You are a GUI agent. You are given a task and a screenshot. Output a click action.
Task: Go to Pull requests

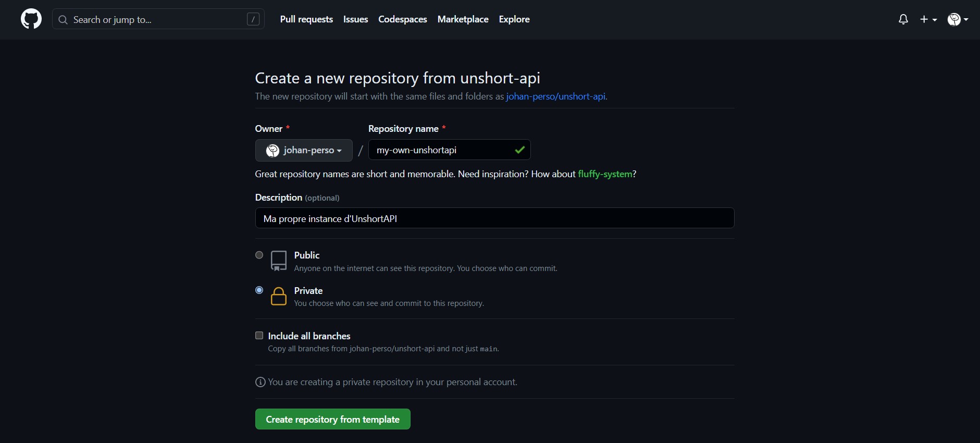tap(306, 19)
